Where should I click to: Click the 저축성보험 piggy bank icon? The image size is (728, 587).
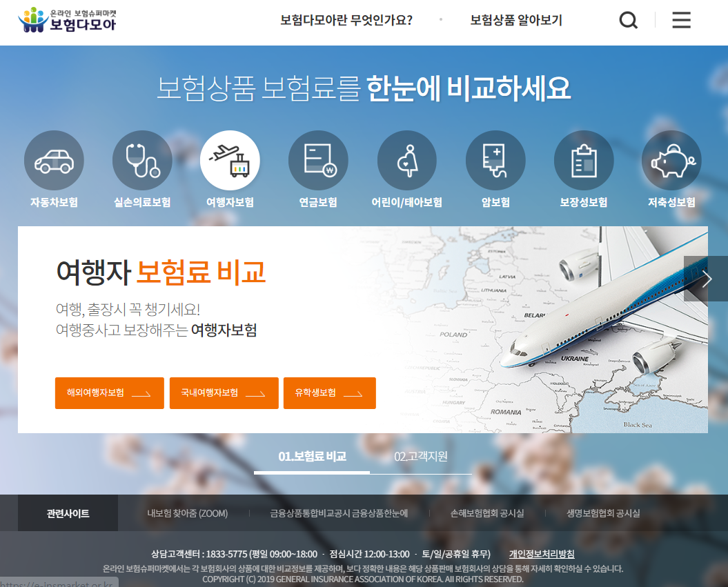671,159
